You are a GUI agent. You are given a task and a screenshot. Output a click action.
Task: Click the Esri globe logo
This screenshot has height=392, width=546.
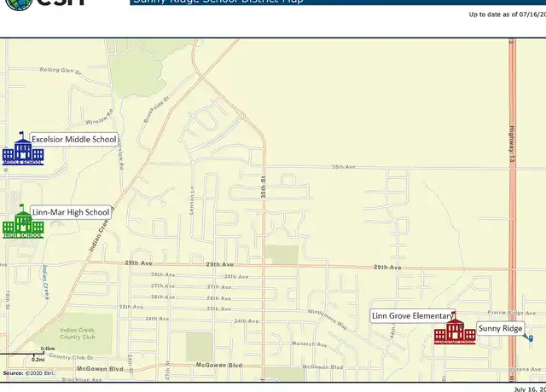[19, 4]
